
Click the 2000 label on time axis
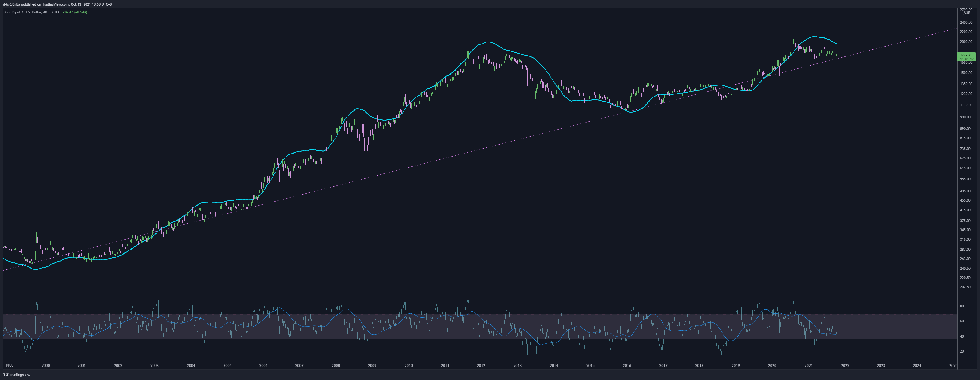[46, 366]
